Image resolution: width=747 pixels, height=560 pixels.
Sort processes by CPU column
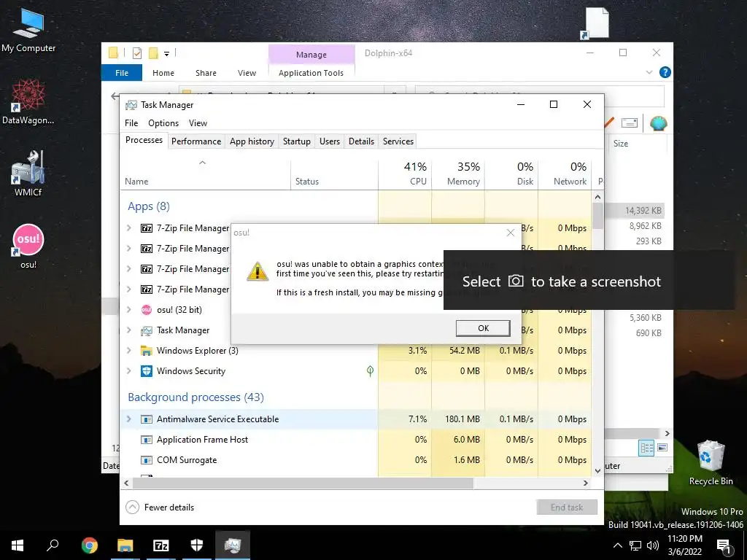pos(405,174)
